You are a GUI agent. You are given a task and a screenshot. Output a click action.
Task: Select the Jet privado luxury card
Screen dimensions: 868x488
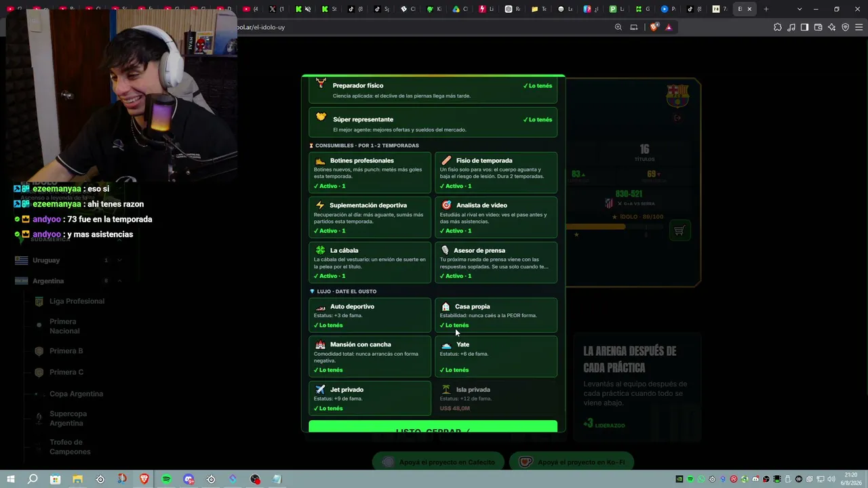tap(370, 398)
